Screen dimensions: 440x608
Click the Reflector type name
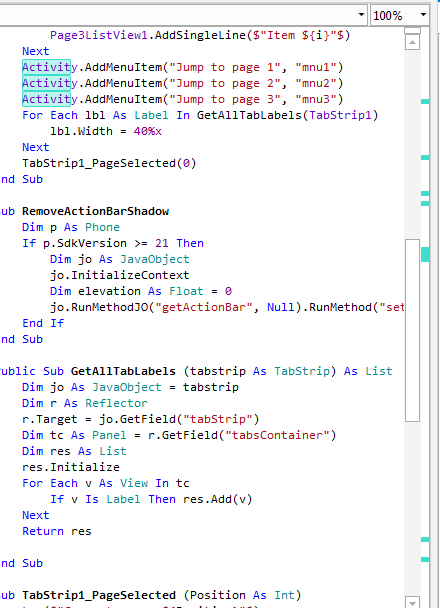click(x=116, y=403)
